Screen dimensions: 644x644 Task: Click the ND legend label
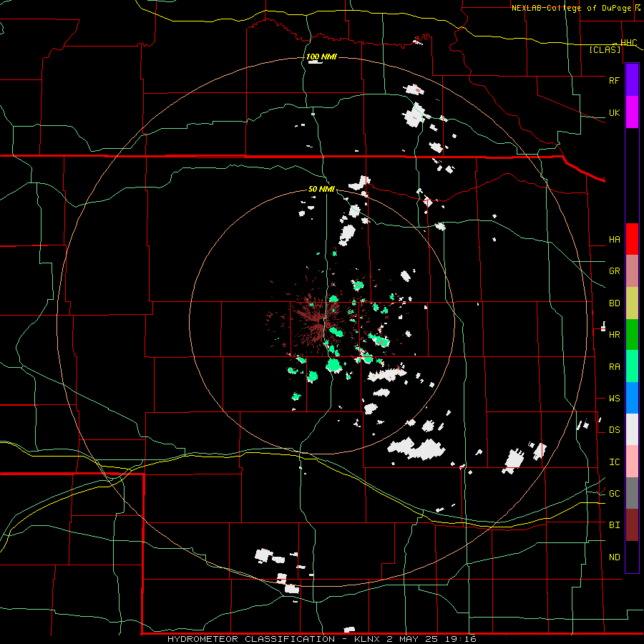614,557
